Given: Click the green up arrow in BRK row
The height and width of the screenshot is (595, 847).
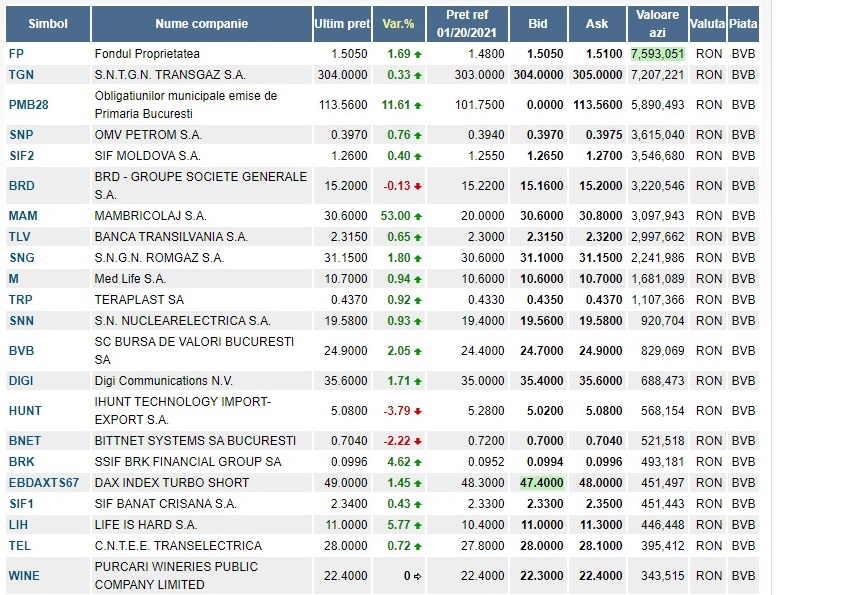Looking at the screenshot, I should 418,463.
